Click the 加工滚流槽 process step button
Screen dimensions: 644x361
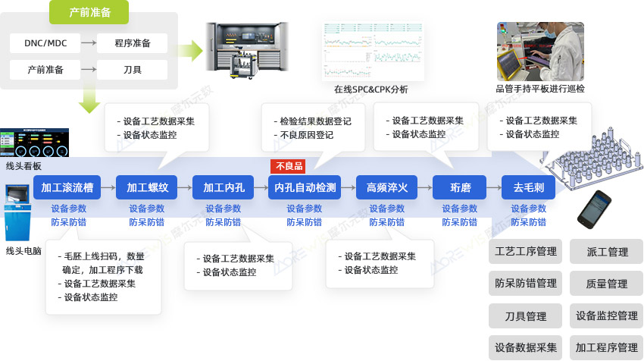pyautogui.click(x=67, y=187)
